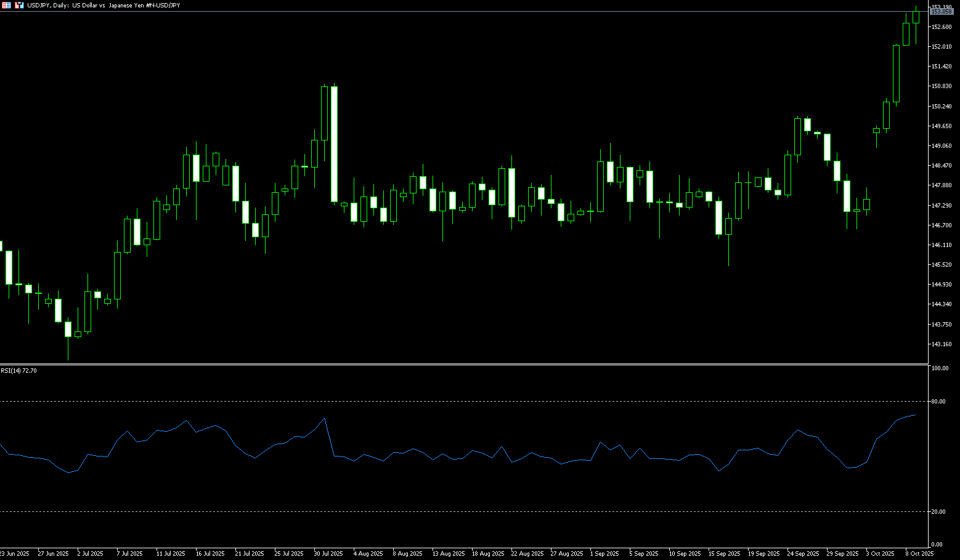Grab the divider between chart and RSI window
This screenshot has width=960, height=560.
click(x=462, y=364)
